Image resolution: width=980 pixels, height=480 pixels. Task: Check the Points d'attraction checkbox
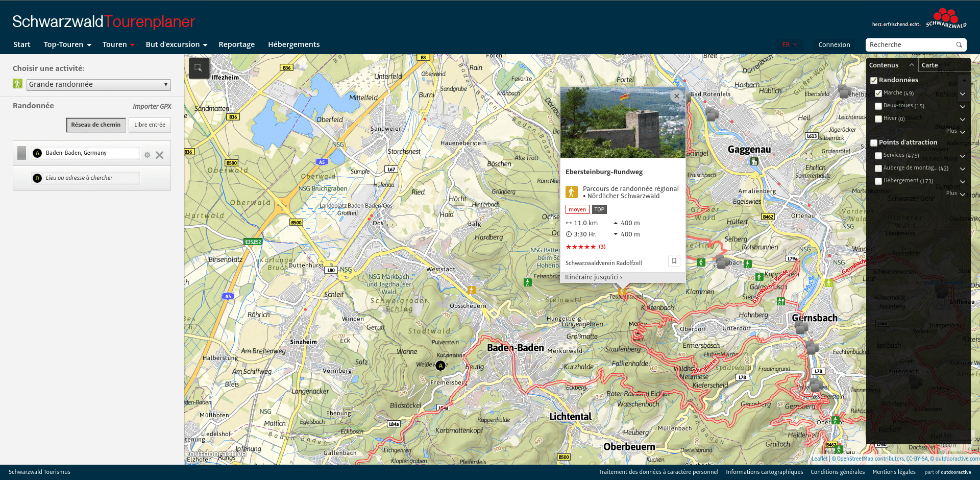click(x=874, y=143)
